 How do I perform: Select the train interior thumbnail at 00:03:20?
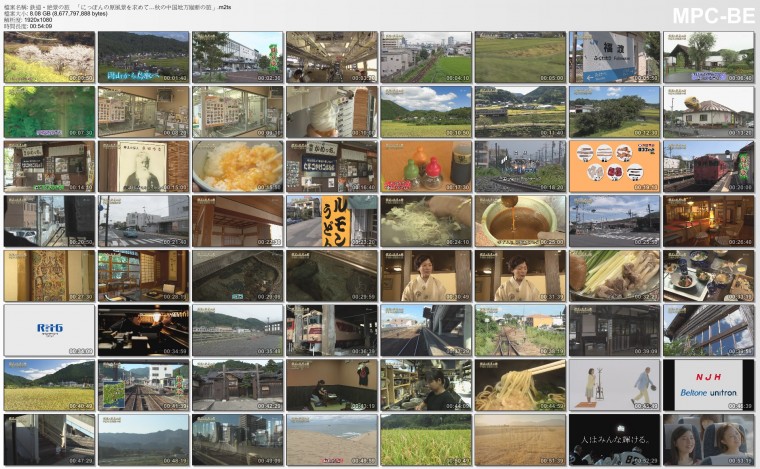click(332, 57)
